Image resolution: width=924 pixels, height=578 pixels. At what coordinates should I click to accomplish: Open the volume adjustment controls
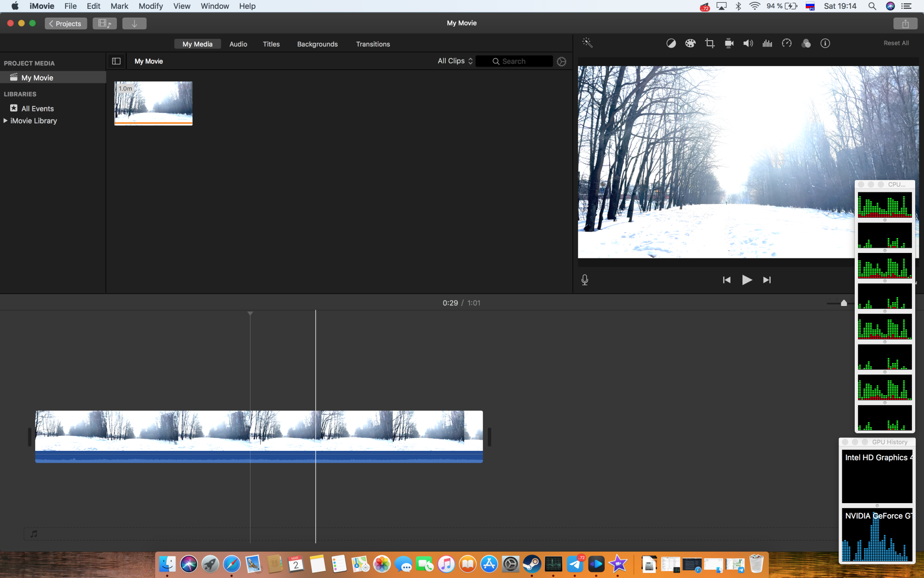pyautogui.click(x=748, y=43)
